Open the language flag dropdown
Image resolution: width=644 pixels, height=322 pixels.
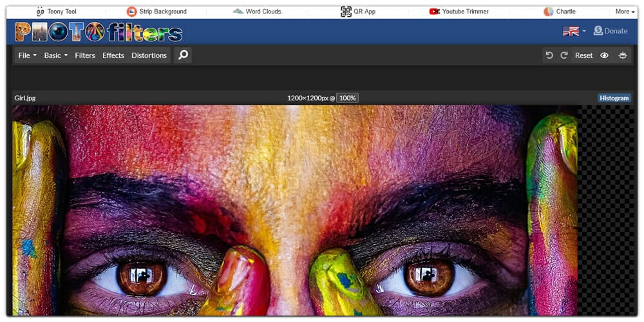574,31
